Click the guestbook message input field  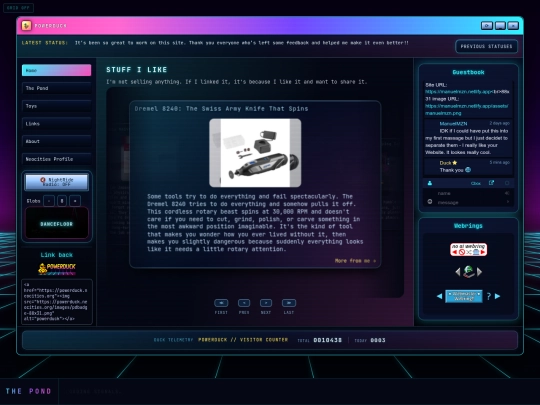click(468, 202)
